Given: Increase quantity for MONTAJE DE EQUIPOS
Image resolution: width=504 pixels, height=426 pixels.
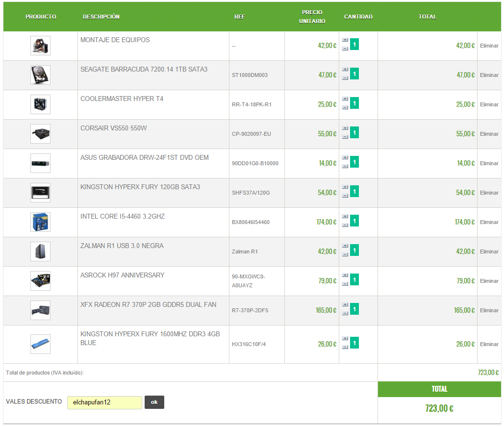Looking at the screenshot, I should pyautogui.click(x=345, y=40).
